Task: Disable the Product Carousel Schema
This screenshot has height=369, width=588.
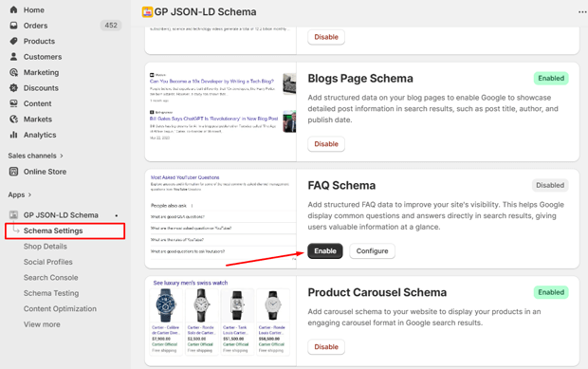Action: pyautogui.click(x=326, y=347)
